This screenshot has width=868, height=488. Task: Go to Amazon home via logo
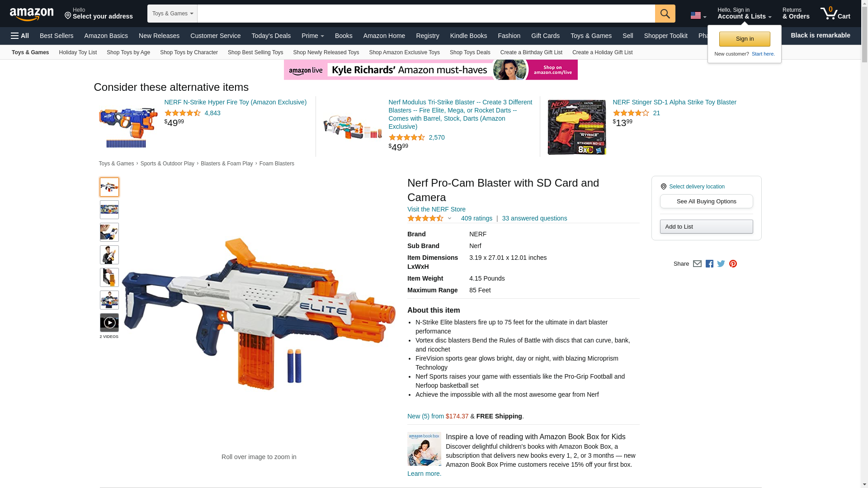click(x=32, y=14)
